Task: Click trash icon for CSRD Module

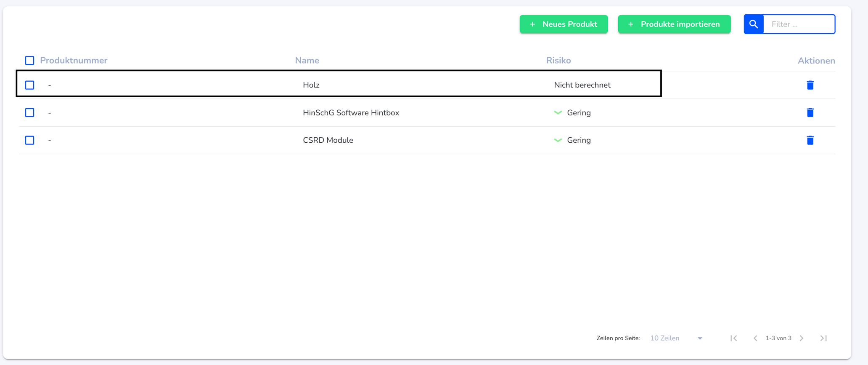Action: click(x=810, y=140)
